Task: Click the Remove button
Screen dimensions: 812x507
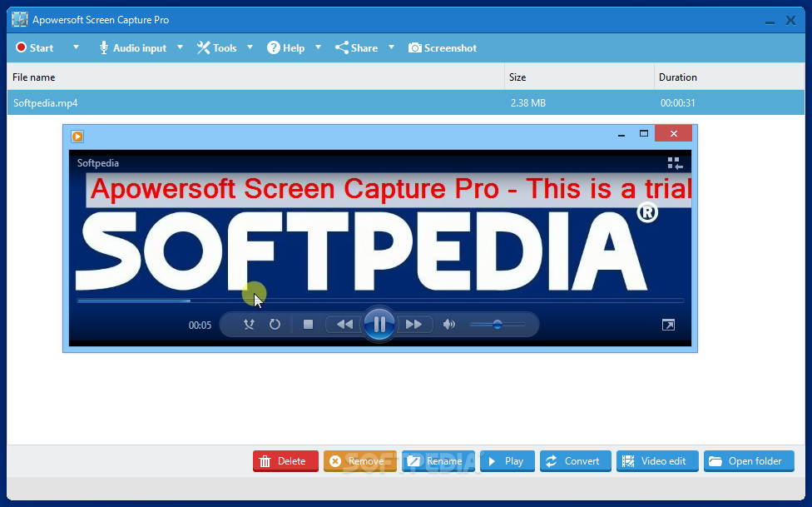Action: (x=360, y=461)
